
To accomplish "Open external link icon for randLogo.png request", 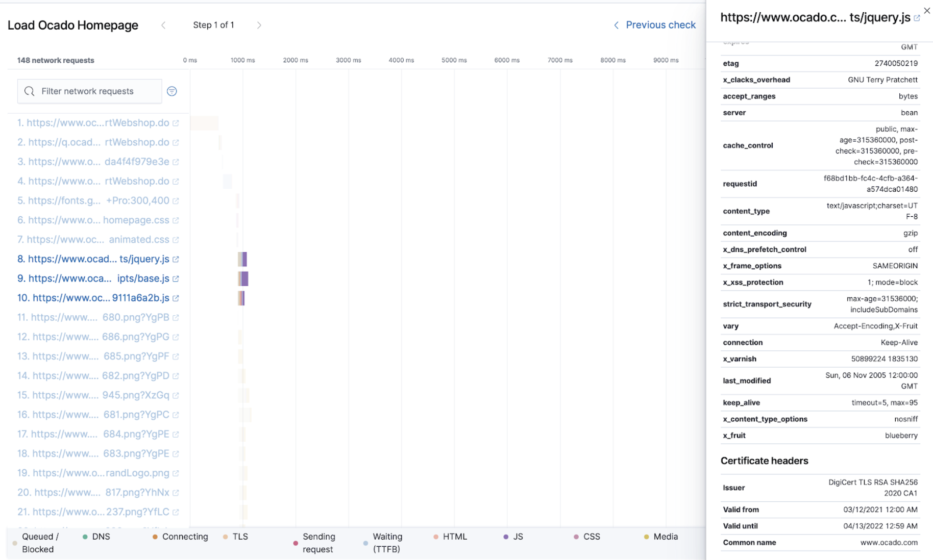I will coord(176,474).
